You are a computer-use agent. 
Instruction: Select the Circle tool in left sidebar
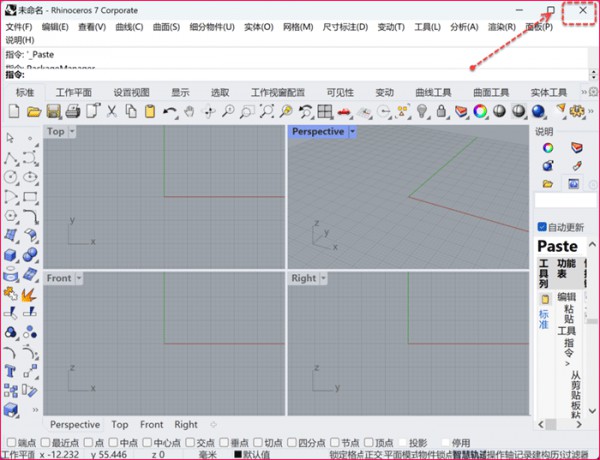tap(10, 177)
